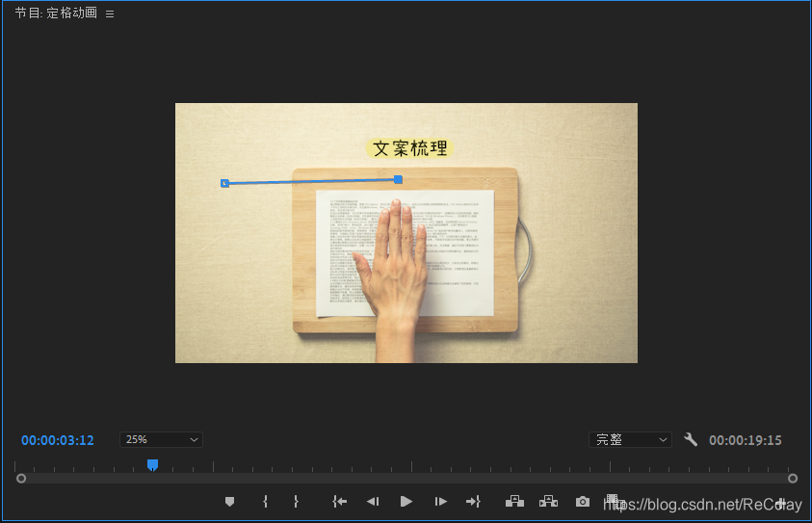Click the gray zoom scroll bar track
Viewport: 812px width, 523px height.
click(x=407, y=479)
